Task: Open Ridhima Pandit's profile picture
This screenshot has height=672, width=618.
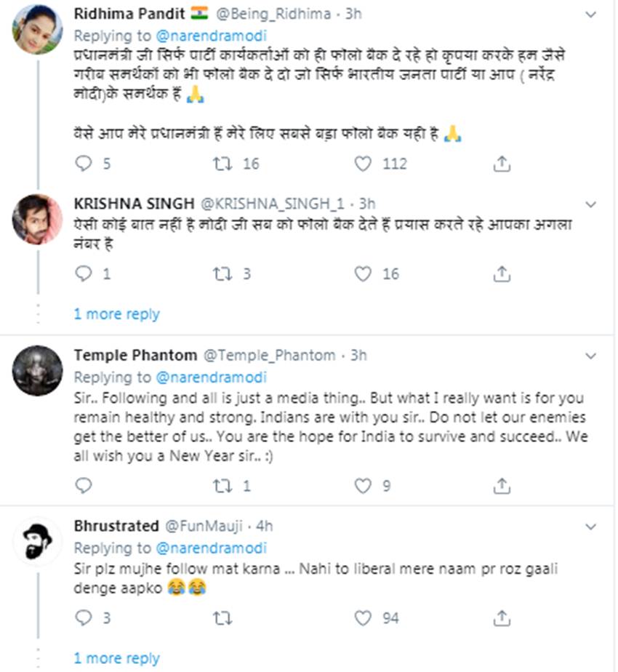Action: click(x=37, y=28)
